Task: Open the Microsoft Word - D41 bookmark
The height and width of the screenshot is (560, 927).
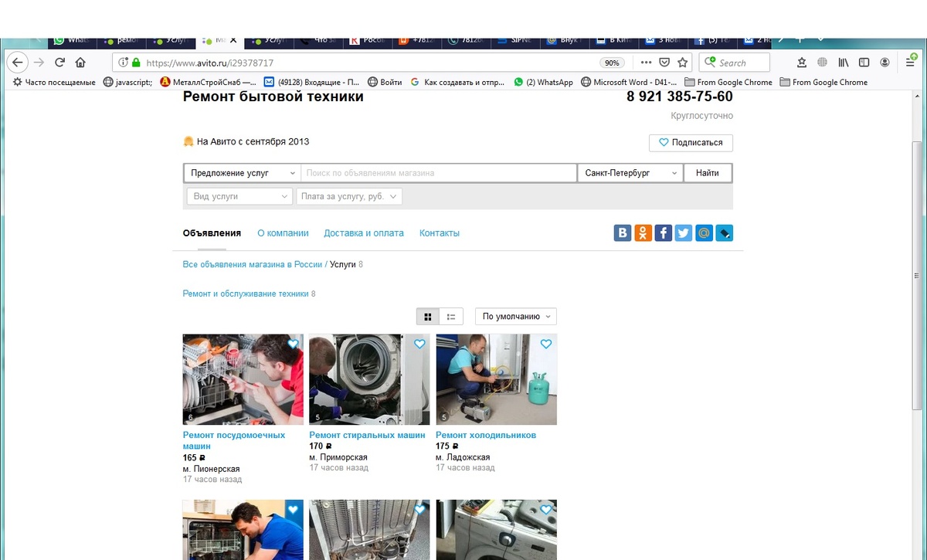Action: (x=629, y=83)
